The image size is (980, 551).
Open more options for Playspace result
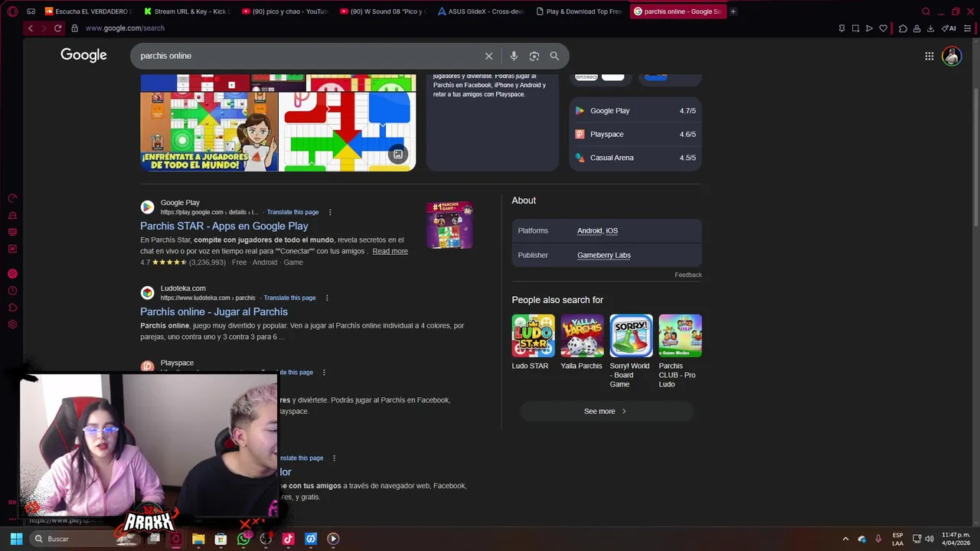click(324, 372)
